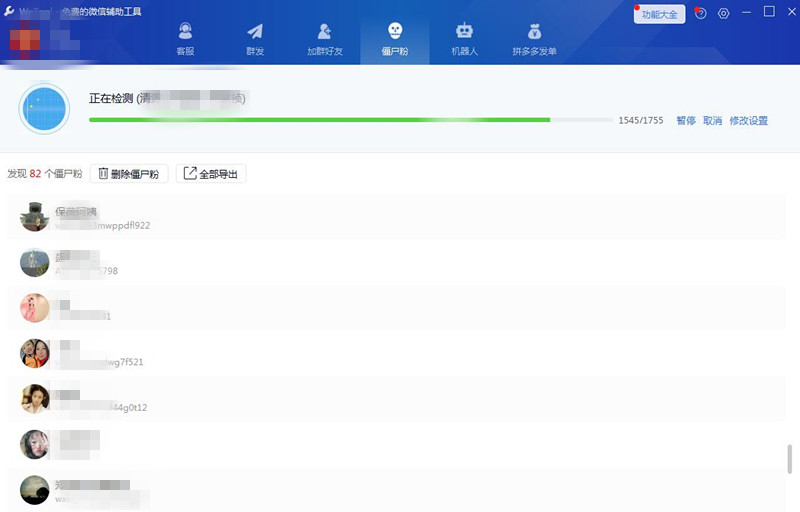Pause detection with the 暂停 link
Viewport: 800px width, 512px height.
685,120
